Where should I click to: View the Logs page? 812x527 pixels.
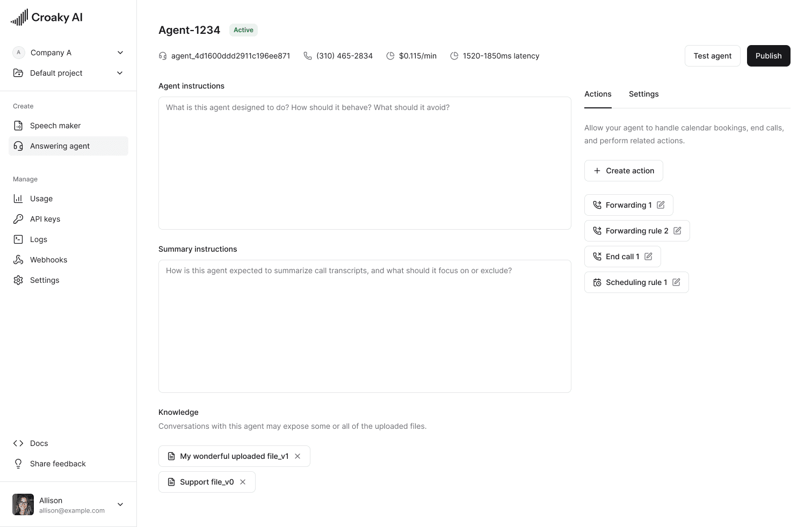[x=38, y=239]
